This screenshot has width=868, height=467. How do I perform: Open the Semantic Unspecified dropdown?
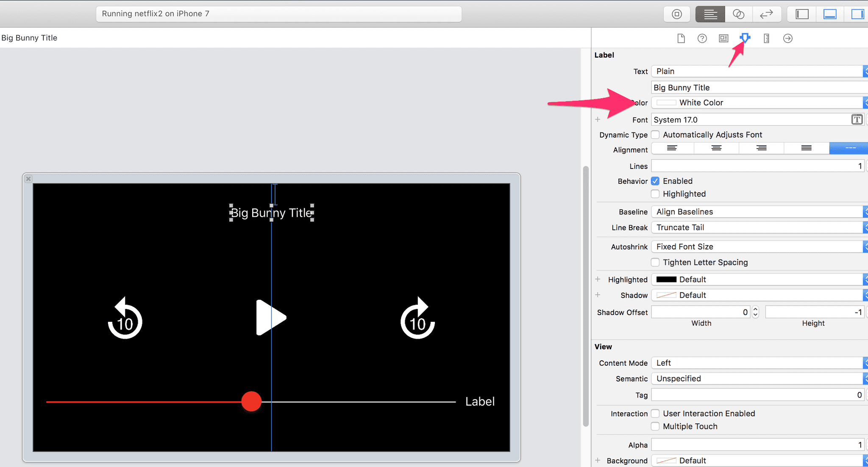(759, 379)
